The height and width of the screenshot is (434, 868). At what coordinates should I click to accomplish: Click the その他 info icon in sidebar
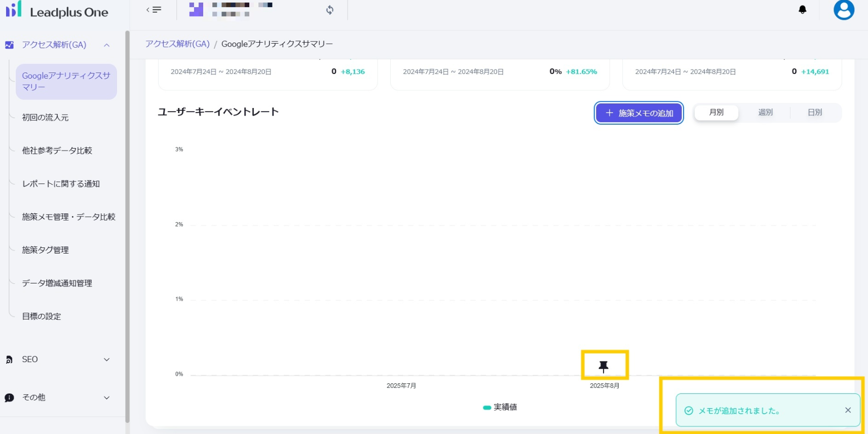click(x=9, y=397)
